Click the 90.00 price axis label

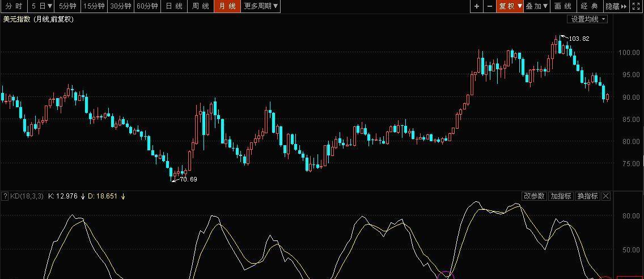(x=630, y=97)
